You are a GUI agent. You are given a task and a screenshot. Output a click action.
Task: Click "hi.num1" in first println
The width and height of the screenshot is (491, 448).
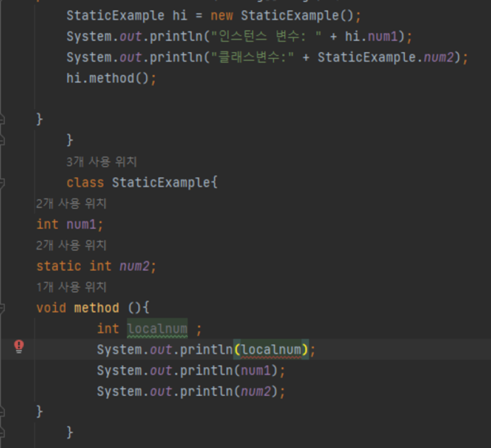(x=371, y=36)
